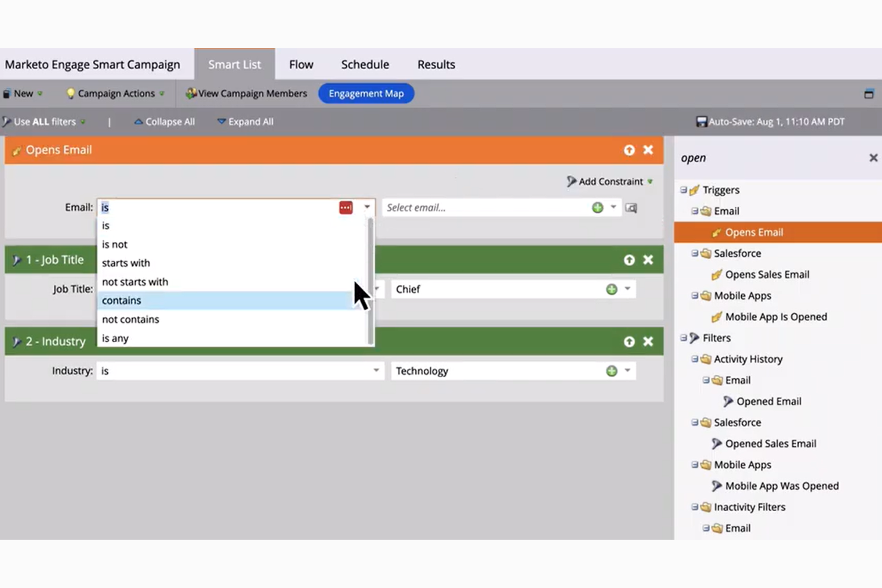Remove the Industry filter

[648, 341]
